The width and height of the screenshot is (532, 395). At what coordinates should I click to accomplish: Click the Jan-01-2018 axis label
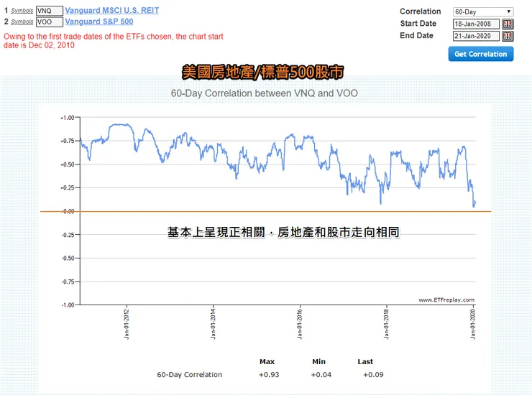[x=386, y=324]
